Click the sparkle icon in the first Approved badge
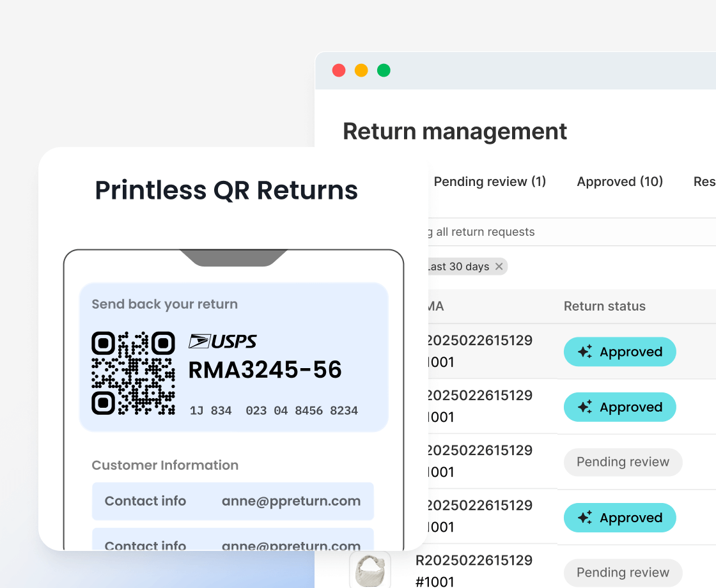This screenshot has height=588, width=716. click(x=586, y=352)
